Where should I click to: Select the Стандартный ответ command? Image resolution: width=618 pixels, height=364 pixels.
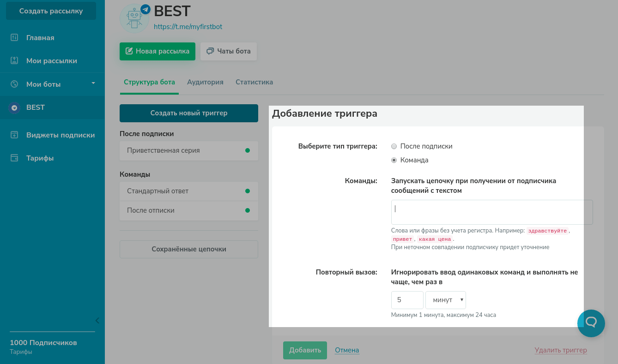(x=189, y=191)
